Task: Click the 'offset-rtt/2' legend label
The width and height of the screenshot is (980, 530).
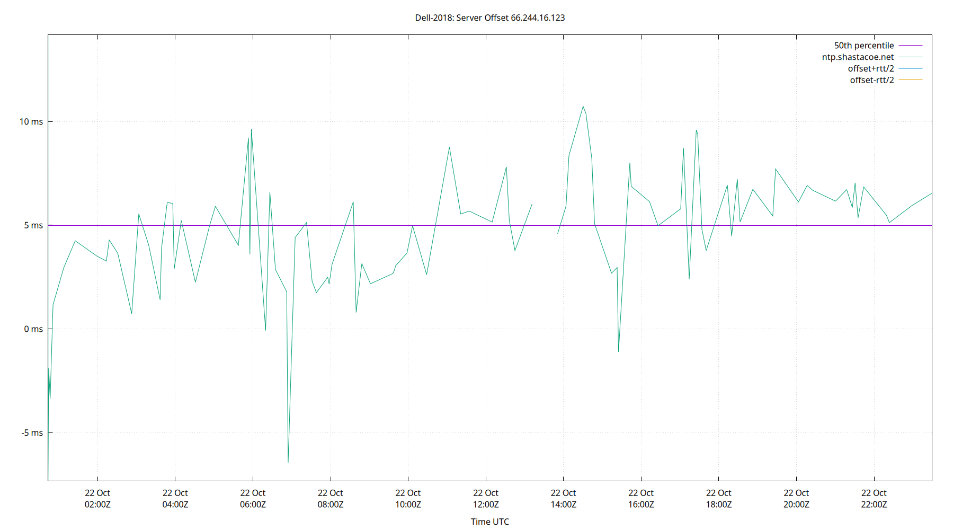Action: [x=871, y=80]
